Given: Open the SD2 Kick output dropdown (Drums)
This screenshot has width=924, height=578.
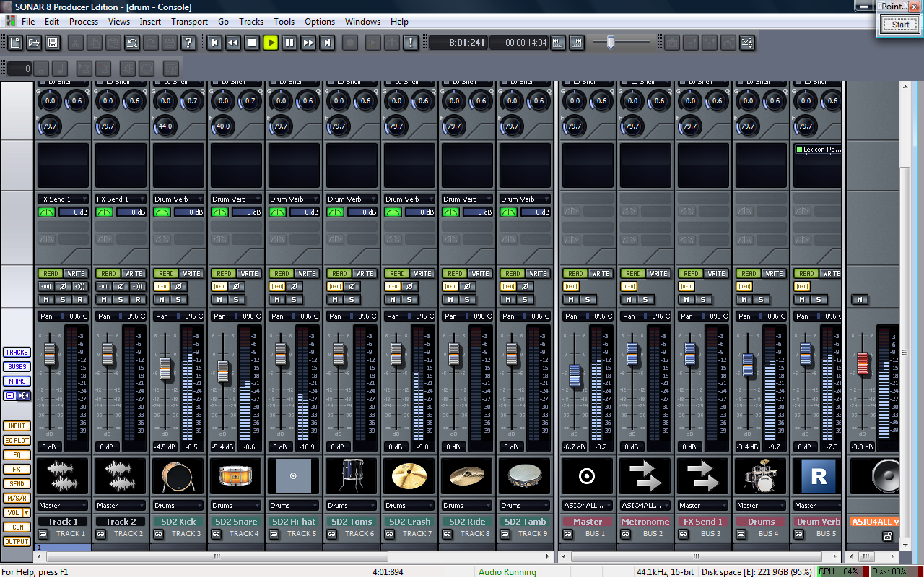Looking at the screenshot, I should 178,506.
